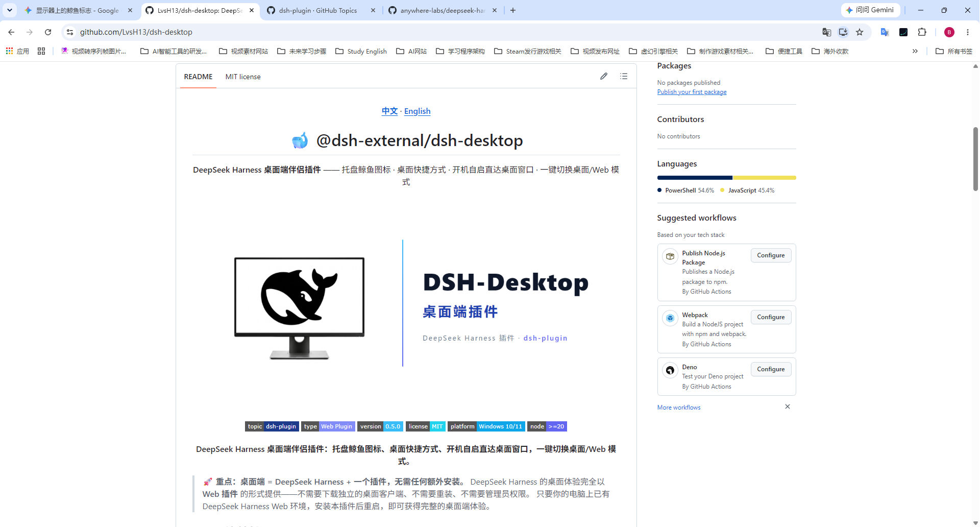Viewport: 980px width, 527px height.
Task: Open the AI网站 bookmark folder
Action: tap(411, 51)
